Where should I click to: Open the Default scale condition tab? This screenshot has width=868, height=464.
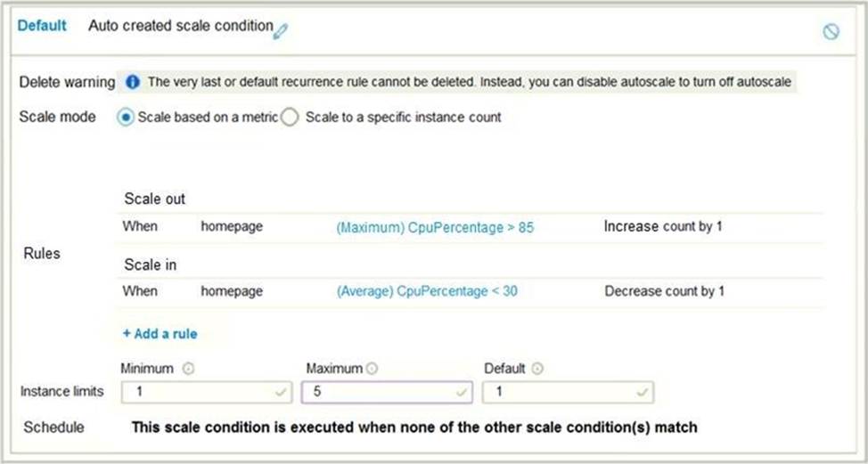pos(42,26)
